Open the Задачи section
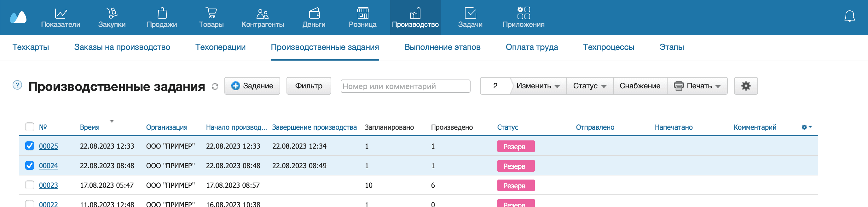 coord(470,18)
